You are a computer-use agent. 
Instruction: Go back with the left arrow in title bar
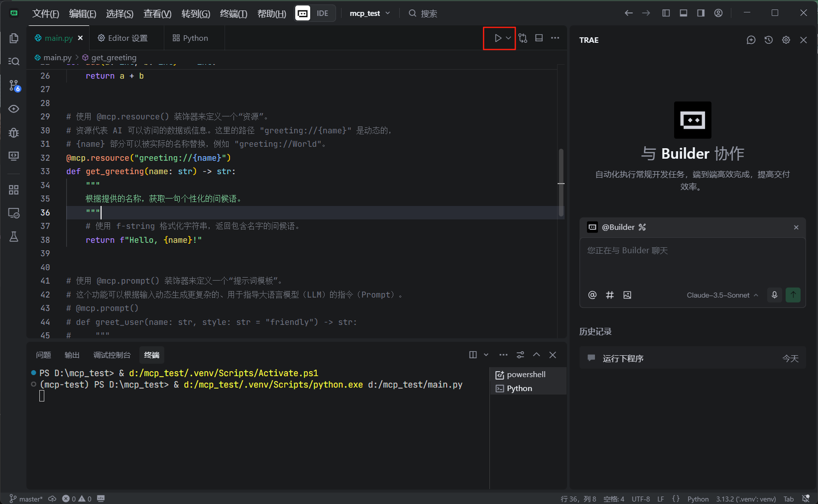click(x=629, y=13)
